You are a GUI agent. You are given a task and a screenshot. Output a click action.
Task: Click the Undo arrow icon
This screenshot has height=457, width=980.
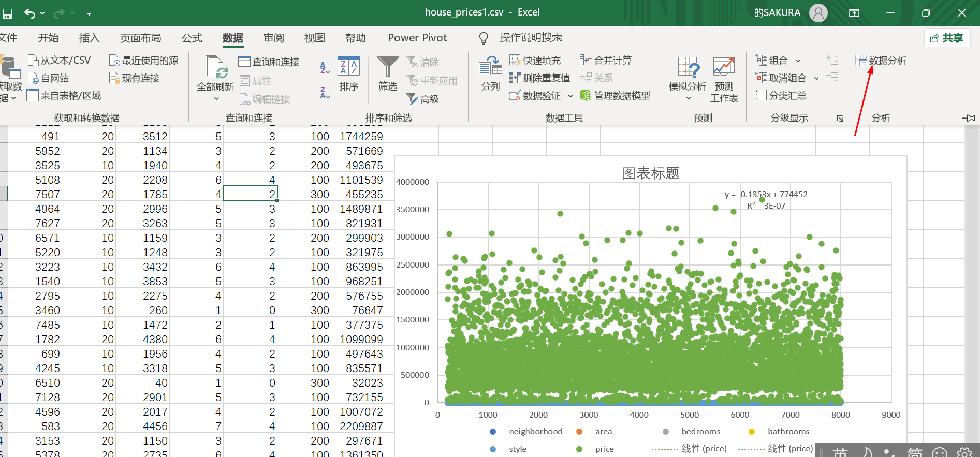click(x=30, y=13)
